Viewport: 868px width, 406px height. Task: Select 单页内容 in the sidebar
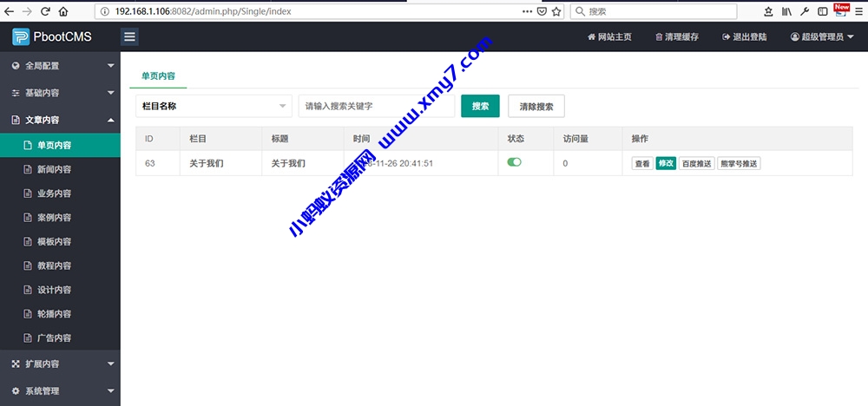click(60, 146)
